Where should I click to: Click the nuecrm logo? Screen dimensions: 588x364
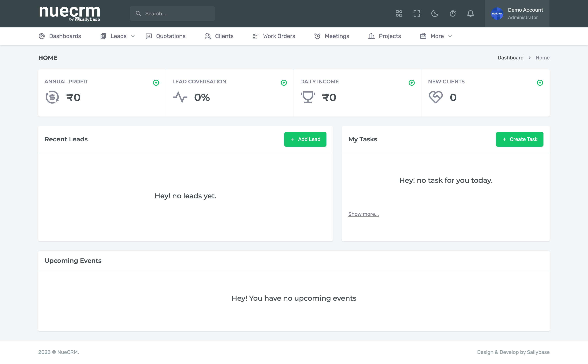(x=70, y=13)
